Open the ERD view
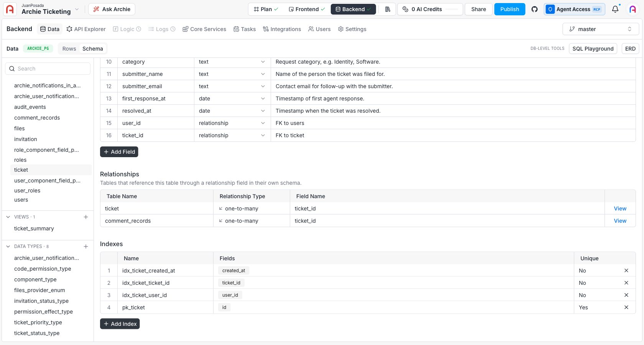The image size is (644, 345). click(x=630, y=49)
